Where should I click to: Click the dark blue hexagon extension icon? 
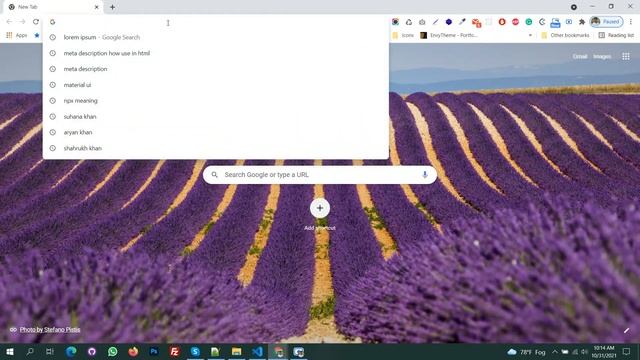449,22
